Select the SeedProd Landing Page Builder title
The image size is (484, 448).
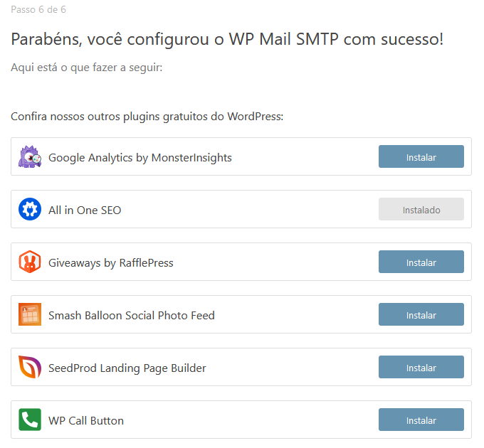[127, 368]
